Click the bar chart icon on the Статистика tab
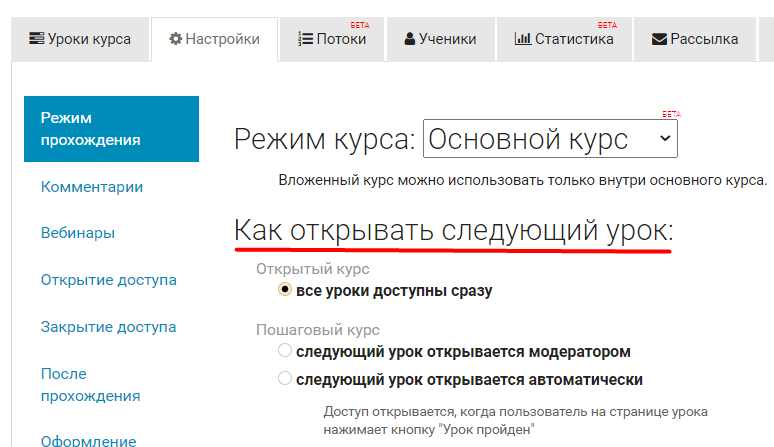Image resolution: width=774 pixels, height=447 pixels. 522,40
